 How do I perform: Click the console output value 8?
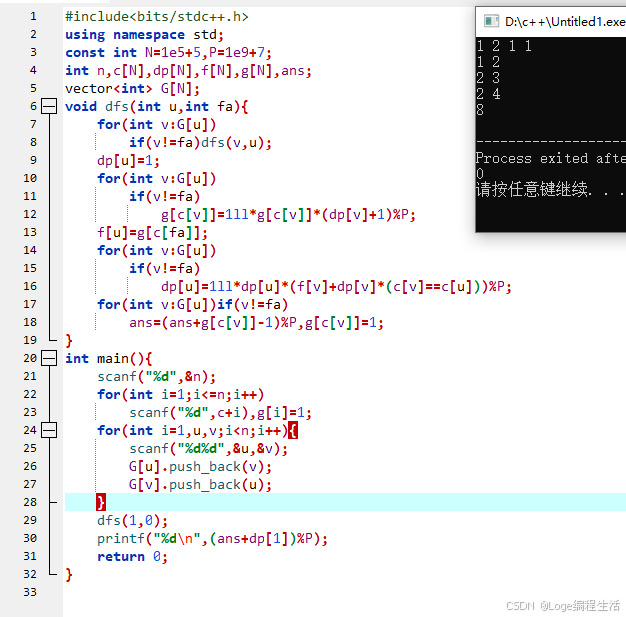(x=480, y=109)
